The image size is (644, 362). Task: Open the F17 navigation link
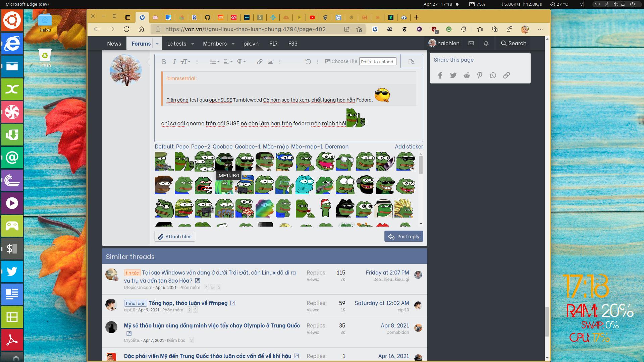pos(273,44)
